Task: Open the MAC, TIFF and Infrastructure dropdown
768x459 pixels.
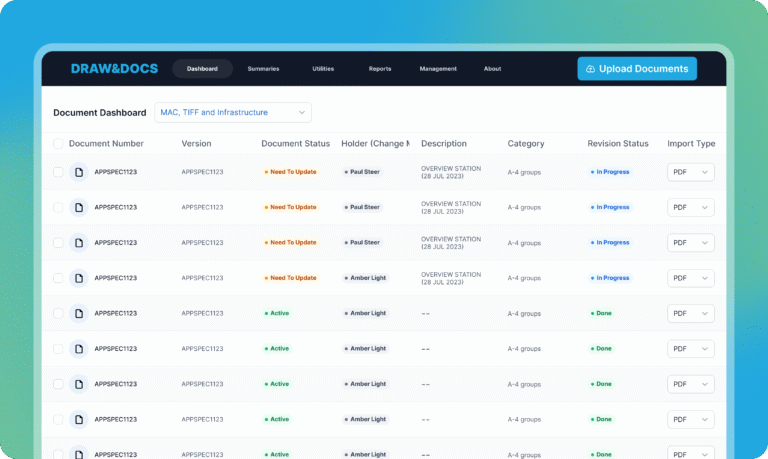Action: 233,112
